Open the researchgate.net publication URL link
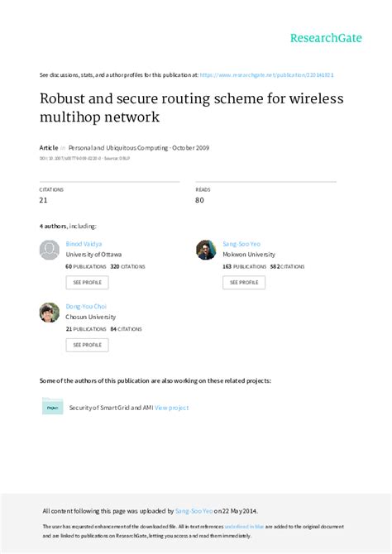Screen dimensions: 392x554 coord(266,75)
